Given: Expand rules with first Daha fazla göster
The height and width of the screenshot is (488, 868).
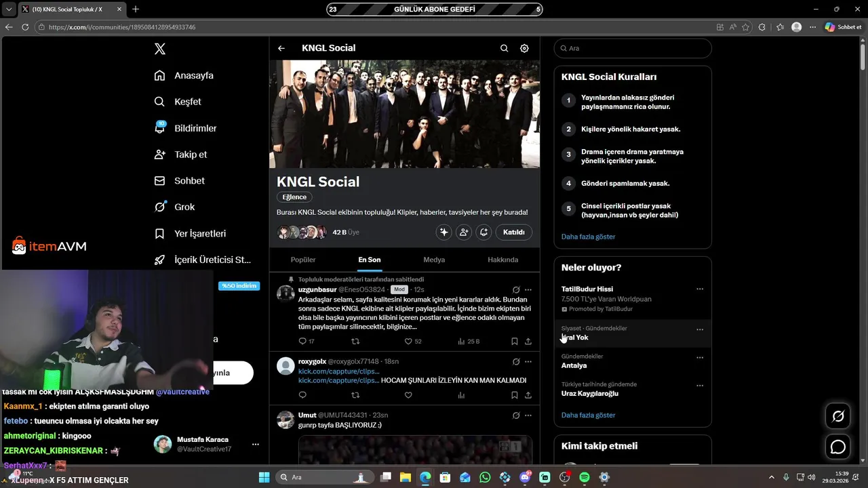Looking at the screenshot, I should [x=588, y=237].
